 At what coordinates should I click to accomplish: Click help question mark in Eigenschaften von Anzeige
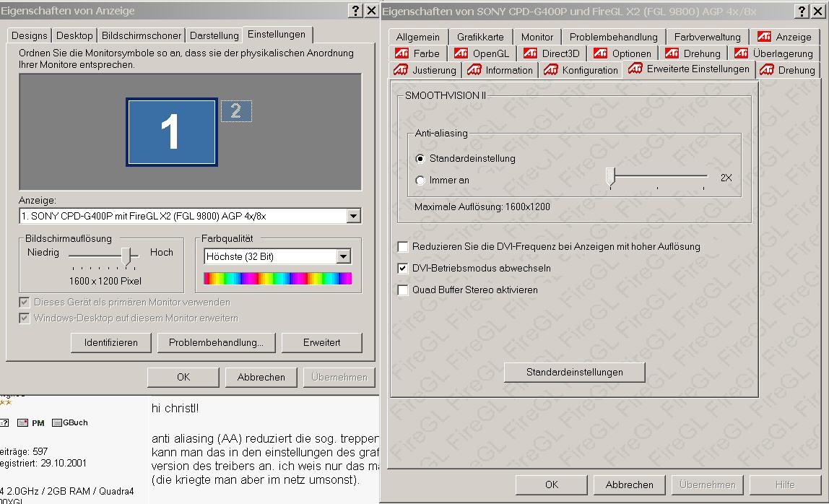[356, 11]
